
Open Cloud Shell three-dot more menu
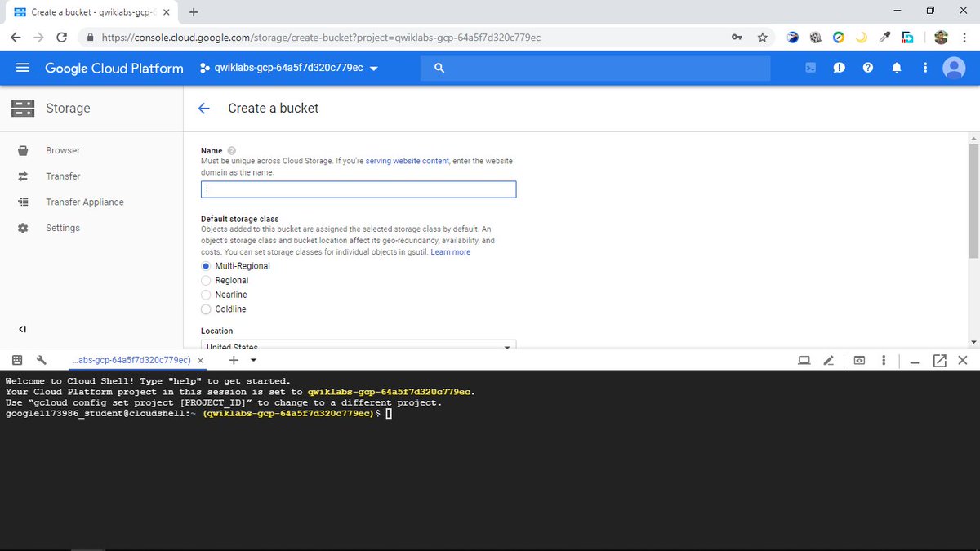pos(884,360)
